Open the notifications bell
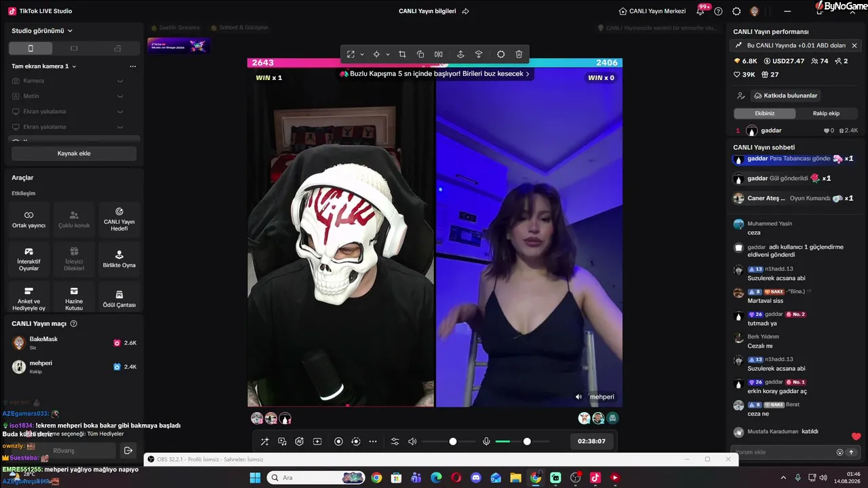 pyautogui.click(x=701, y=11)
